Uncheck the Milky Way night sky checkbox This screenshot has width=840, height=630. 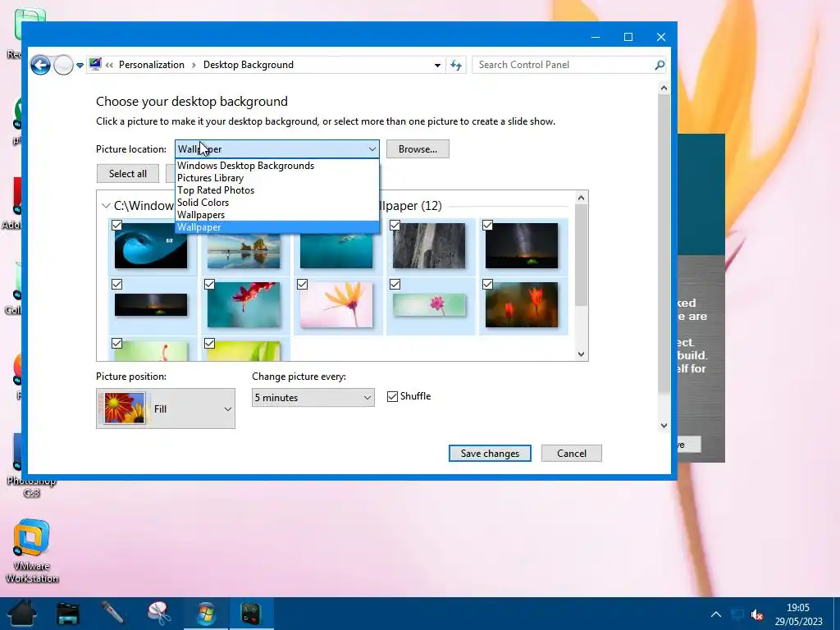[487, 226]
